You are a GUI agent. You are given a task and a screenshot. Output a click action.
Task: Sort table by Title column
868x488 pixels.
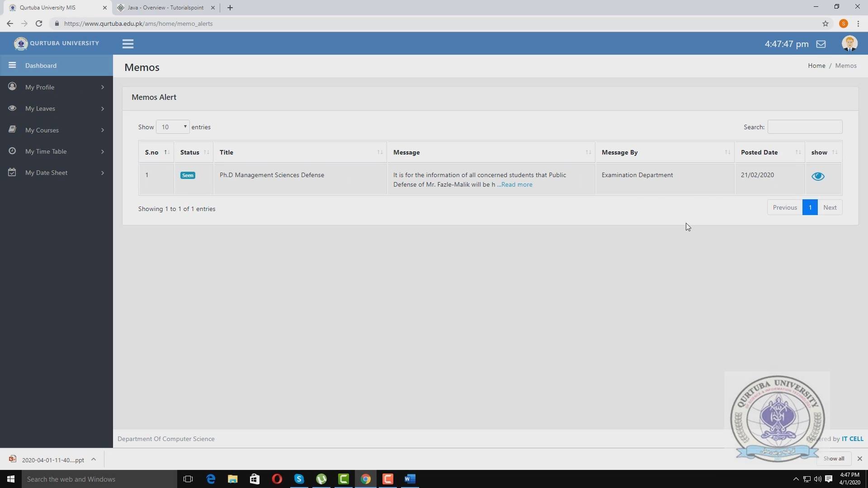[300, 152]
